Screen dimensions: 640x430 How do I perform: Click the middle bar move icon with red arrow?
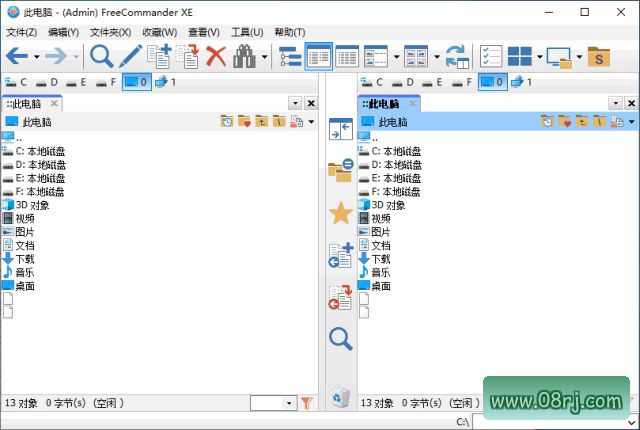point(340,298)
